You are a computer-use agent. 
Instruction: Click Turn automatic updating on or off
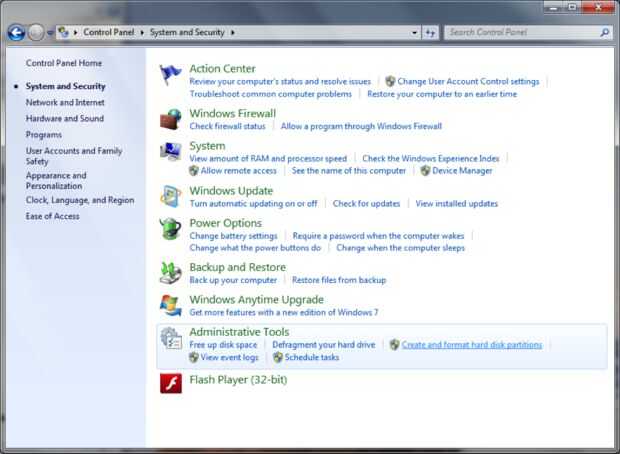pos(253,204)
